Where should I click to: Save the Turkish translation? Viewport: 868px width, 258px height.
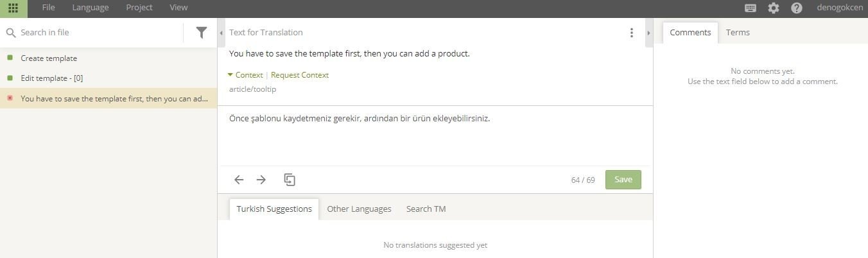[x=623, y=180]
